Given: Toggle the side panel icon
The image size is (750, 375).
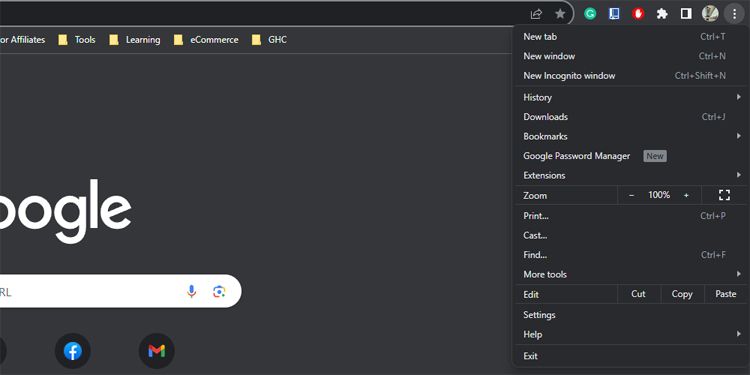Looking at the screenshot, I should coord(686,14).
